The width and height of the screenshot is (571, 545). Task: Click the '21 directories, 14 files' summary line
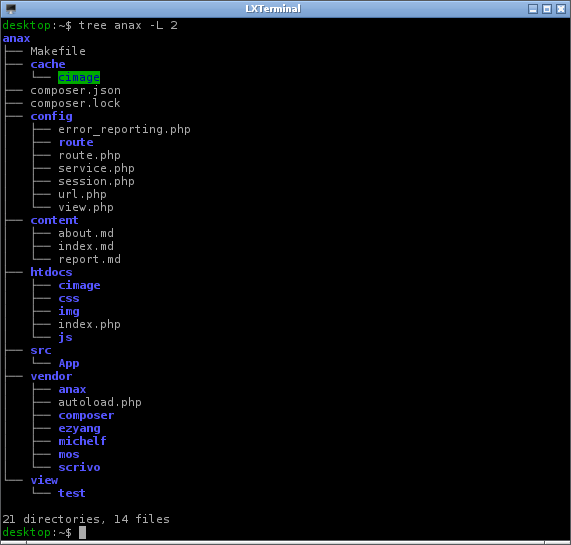point(86,519)
